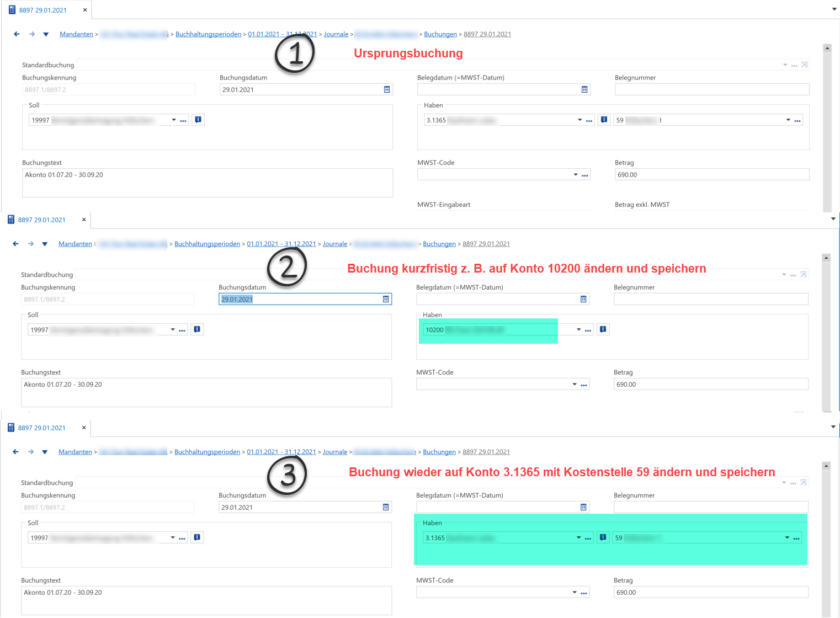Click Soll account info icon in step 3 screenshot
Screen dimensions: 840x618
coord(197,537)
